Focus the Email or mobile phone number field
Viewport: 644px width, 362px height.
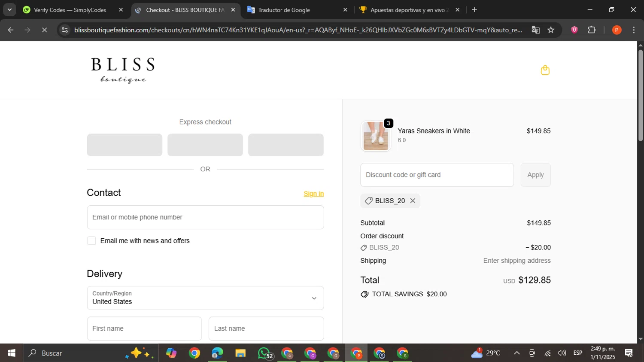point(205,217)
